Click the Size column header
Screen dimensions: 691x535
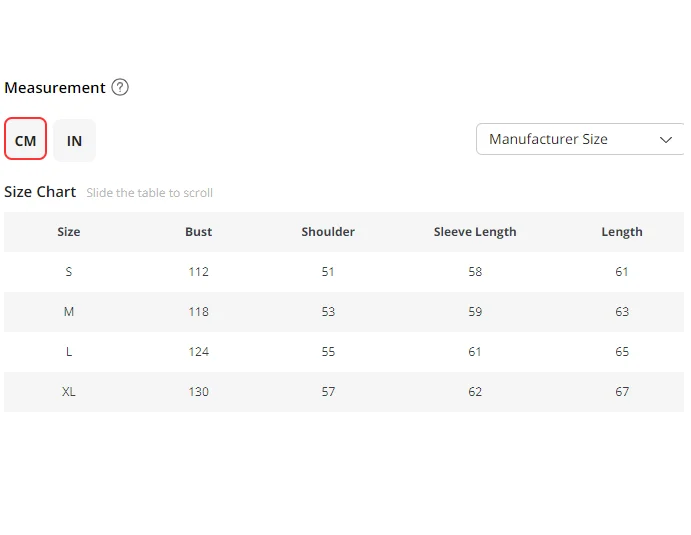[x=69, y=232]
